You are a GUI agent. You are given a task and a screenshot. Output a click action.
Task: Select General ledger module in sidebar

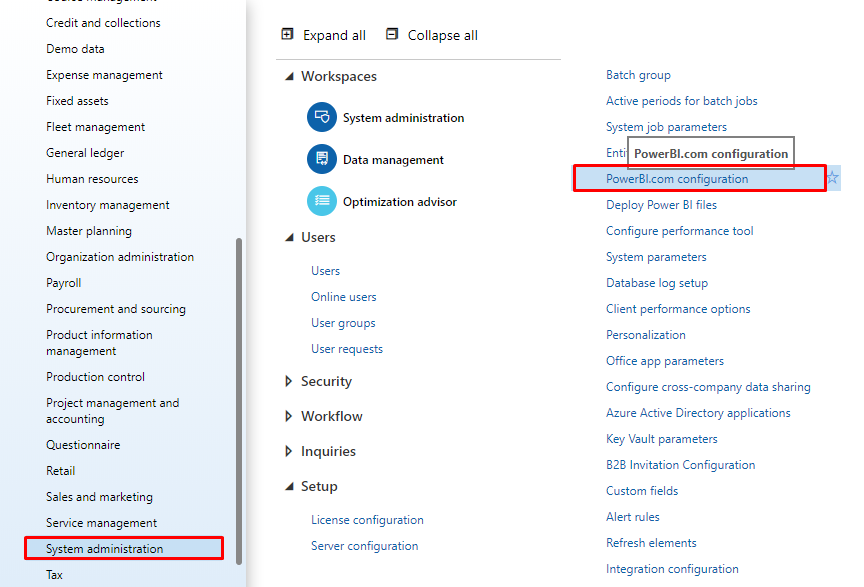coord(85,153)
